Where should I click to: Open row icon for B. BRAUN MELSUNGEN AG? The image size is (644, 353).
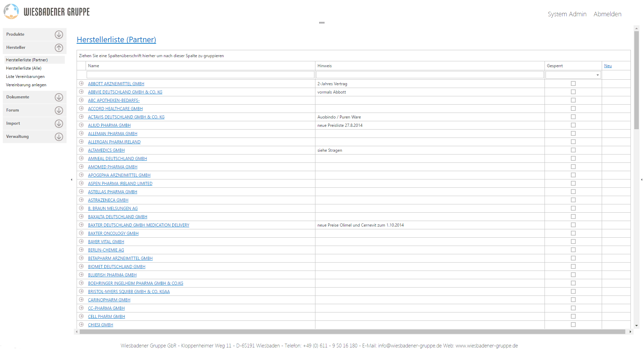[x=81, y=208]
